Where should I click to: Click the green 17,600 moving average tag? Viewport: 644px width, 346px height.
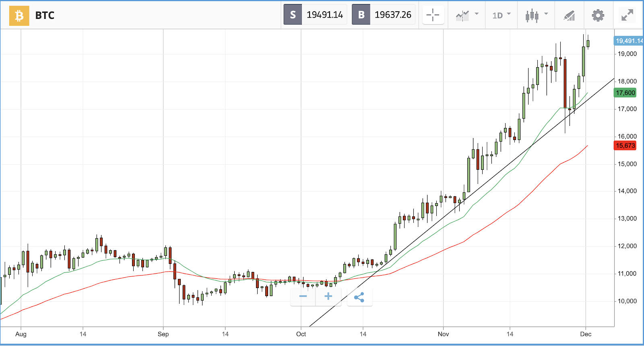(625, 93)
